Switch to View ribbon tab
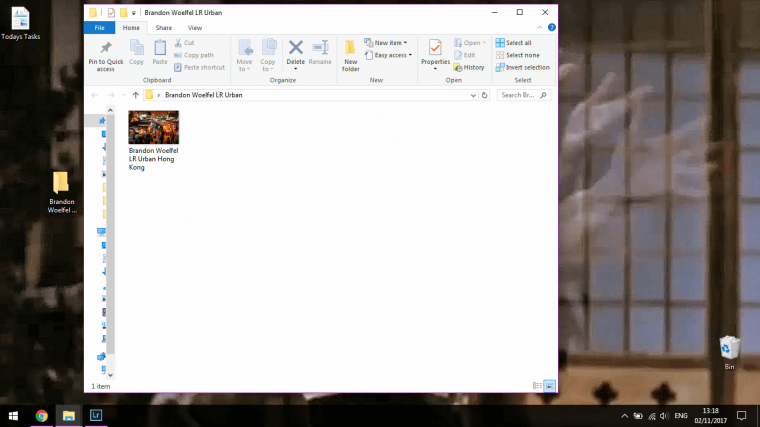This screenshot has height=427, width=760. 195,28
